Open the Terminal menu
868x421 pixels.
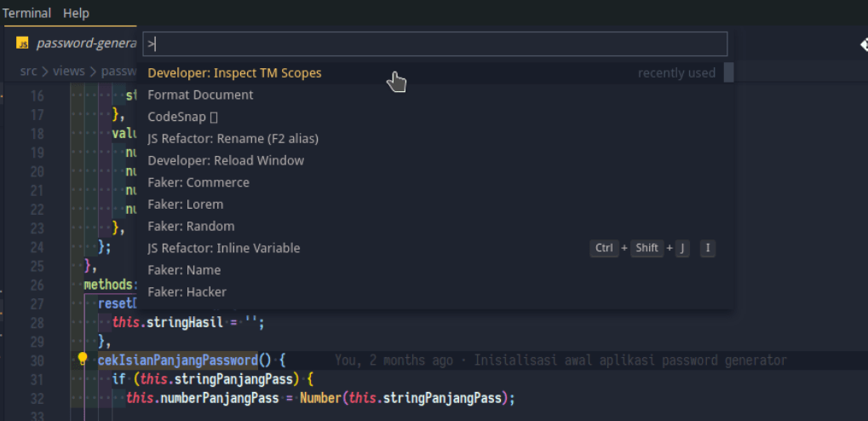(x=27, y=13)
